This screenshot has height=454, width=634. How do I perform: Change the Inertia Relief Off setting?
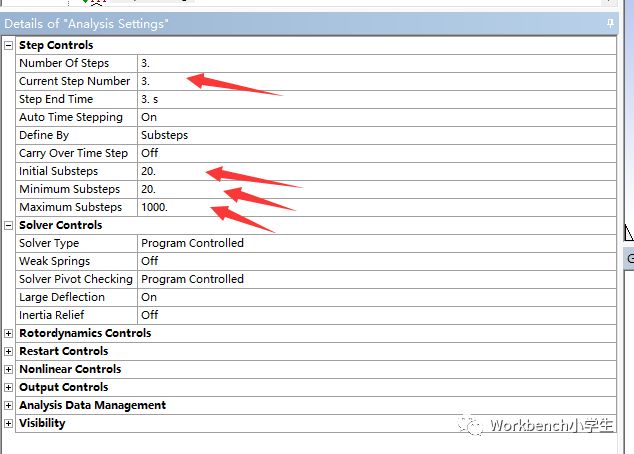(x=377, y=315)
